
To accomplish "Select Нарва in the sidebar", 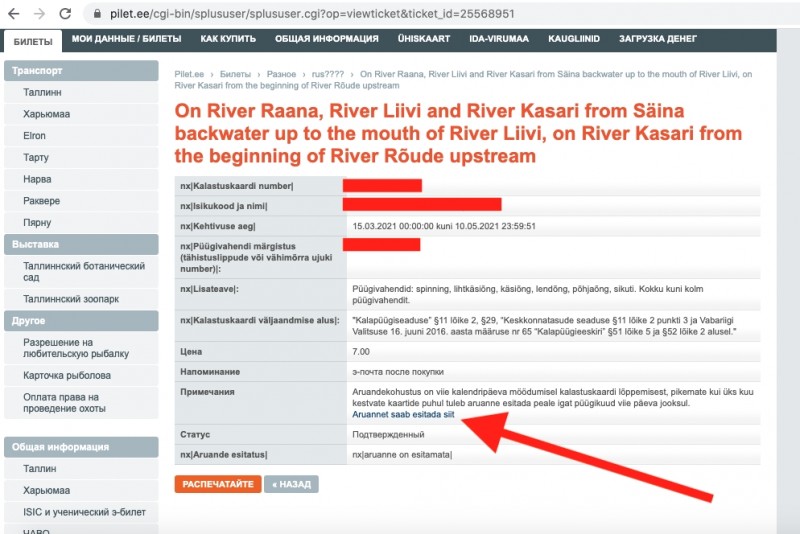I will [37, 180].
